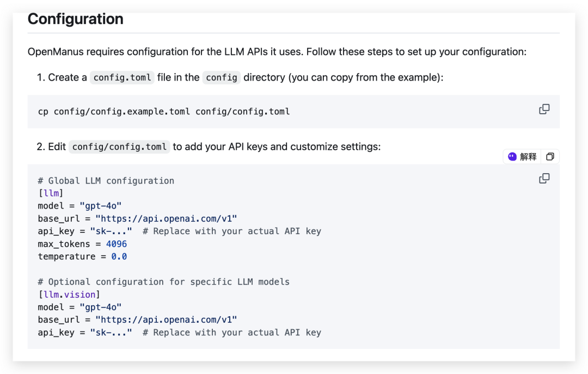Copy the cp config command code block
588x374 pixels.
coord(544,109)
